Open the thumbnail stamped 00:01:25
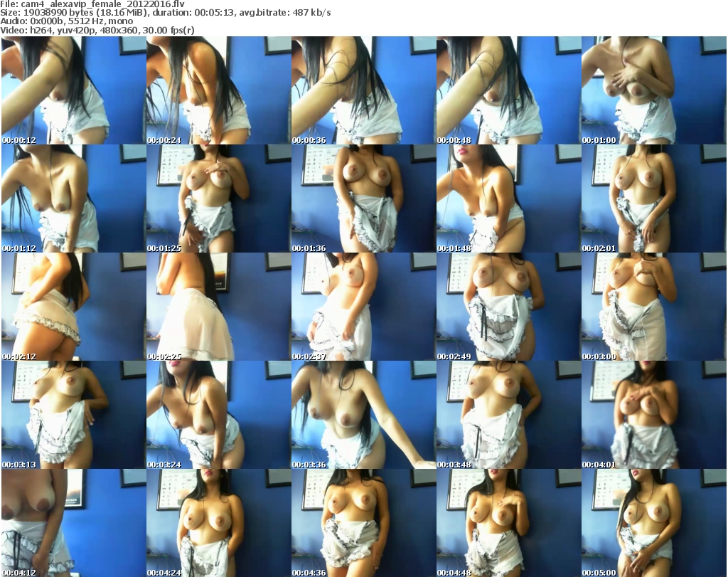 tap(219, 198)
